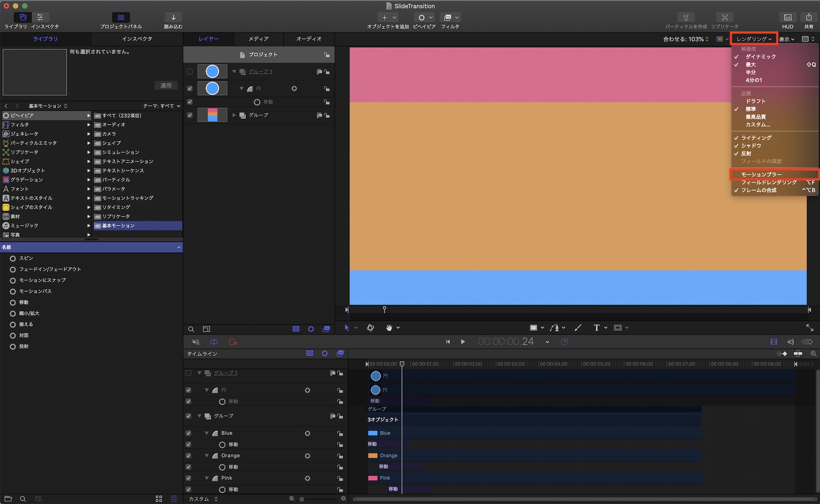Select the Text tool
This screenshot has width=820, height=504.
click(596, 328)
